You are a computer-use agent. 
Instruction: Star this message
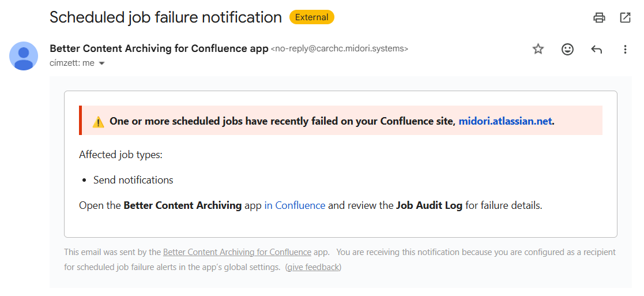point(538,50)
